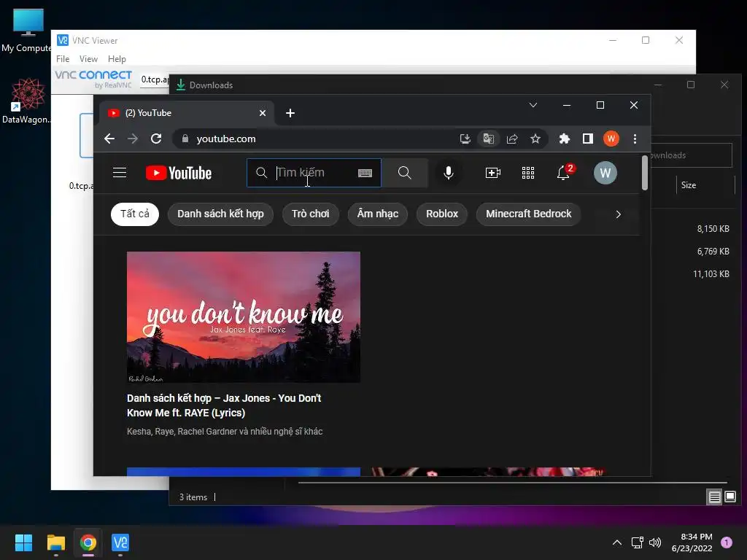Image resolution: width=747 pixels, height=560 pixels.
Task: Open the You Don't Know Me thumbnail
Action: (x=244, y=317)
